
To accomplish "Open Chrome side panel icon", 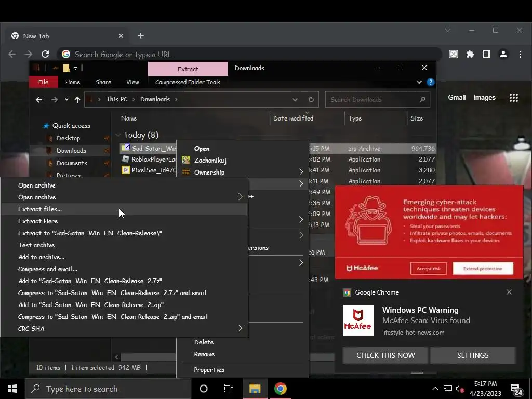I will coord(486,54).
